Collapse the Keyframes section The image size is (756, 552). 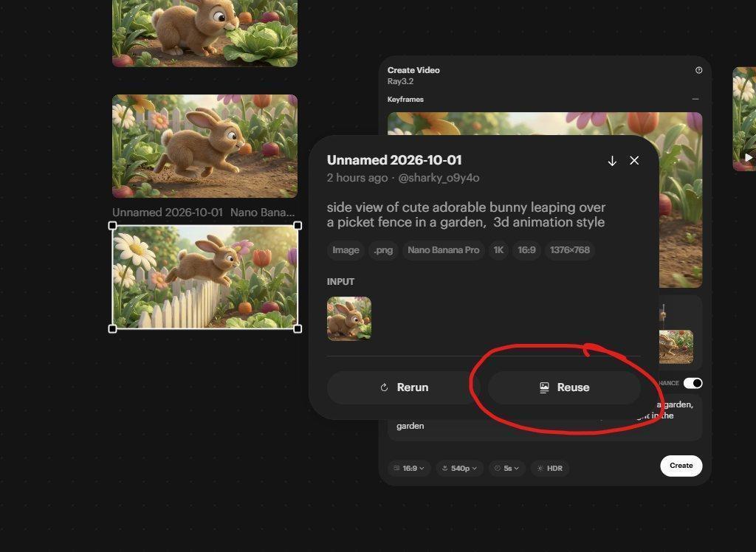pyautogui.click(x=695, y=100)
